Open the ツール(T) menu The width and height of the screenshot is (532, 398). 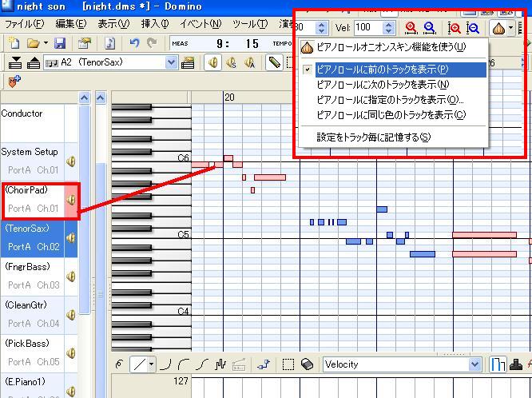pyautogui.click(x=250, y=24)
